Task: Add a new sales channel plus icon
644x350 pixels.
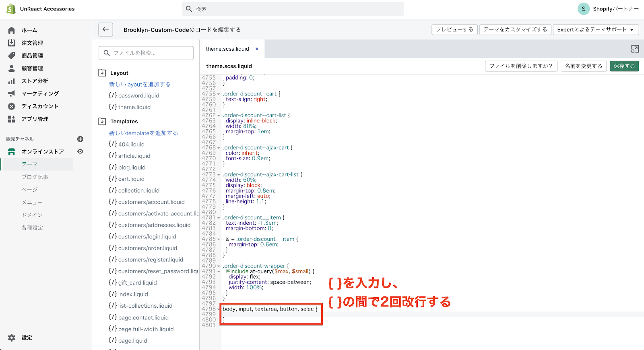Action: tap(80, 139)
